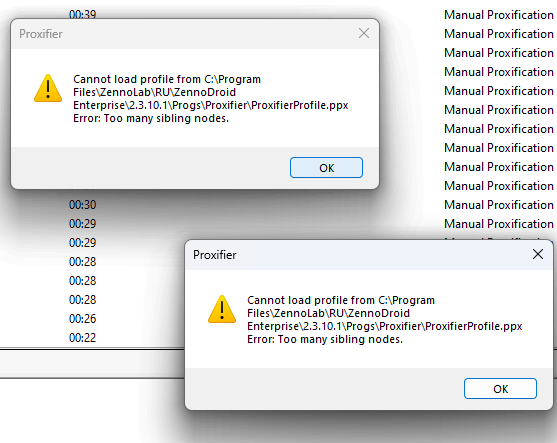This screenshot has width=557, height=443.
Task: Click Manual Proxification in the 00:30 row
Action: coord(499,205)
